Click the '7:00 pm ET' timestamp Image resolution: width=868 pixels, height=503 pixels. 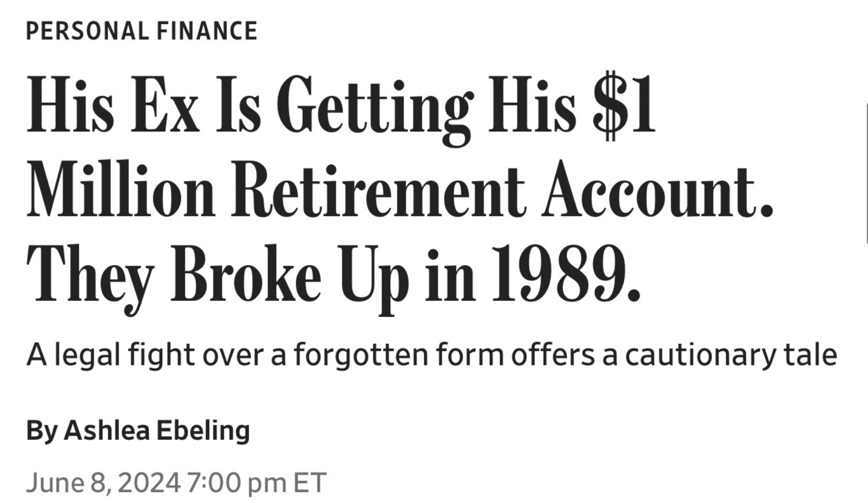[x=256, y=482]
